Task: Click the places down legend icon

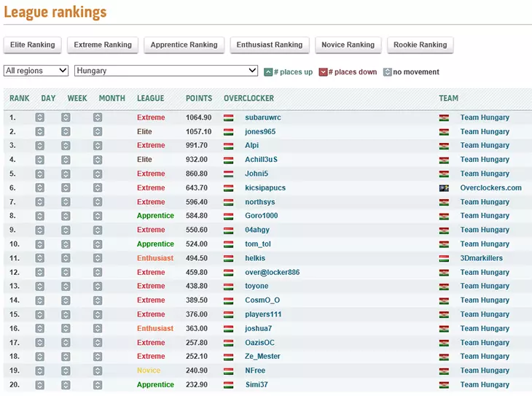Action: pos(323,72)
